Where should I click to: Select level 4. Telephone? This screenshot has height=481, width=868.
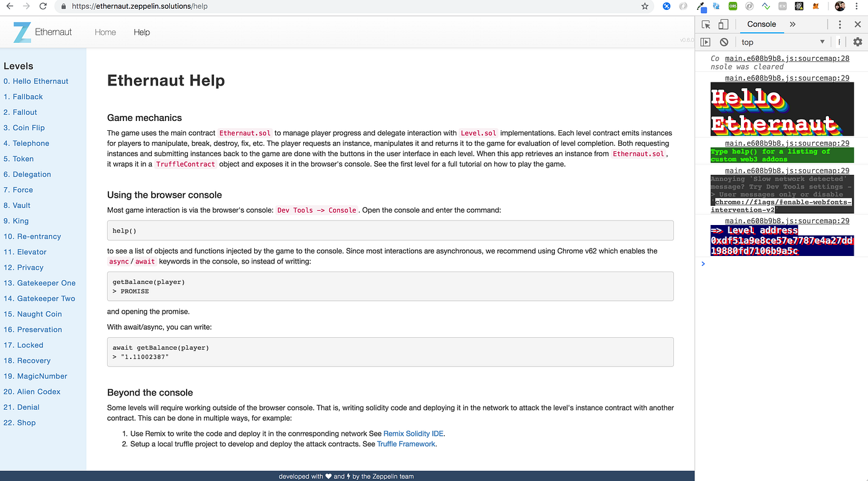[26, 143]
